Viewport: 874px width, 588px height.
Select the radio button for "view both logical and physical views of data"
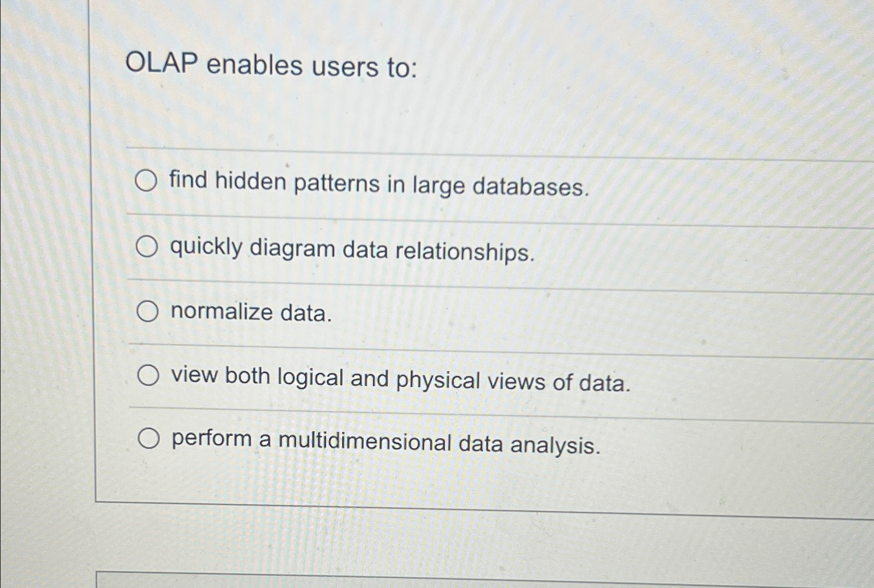[x=148, y=376]
